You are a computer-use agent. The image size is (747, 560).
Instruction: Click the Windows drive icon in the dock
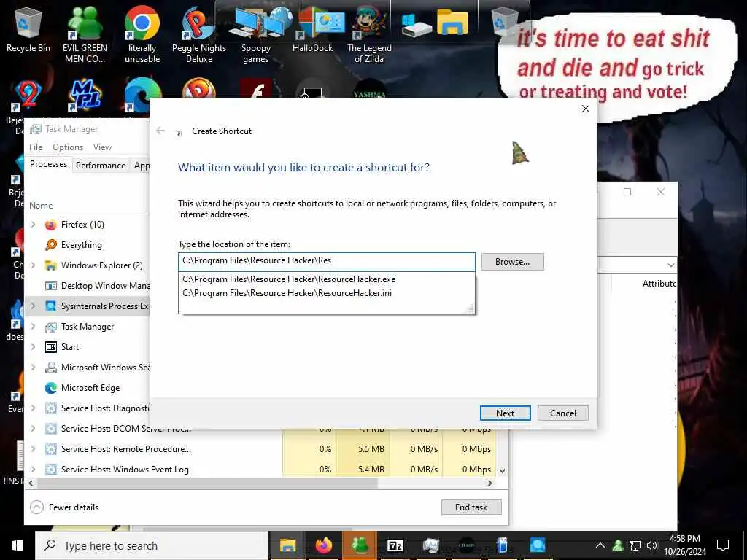[x=416, y=24]
